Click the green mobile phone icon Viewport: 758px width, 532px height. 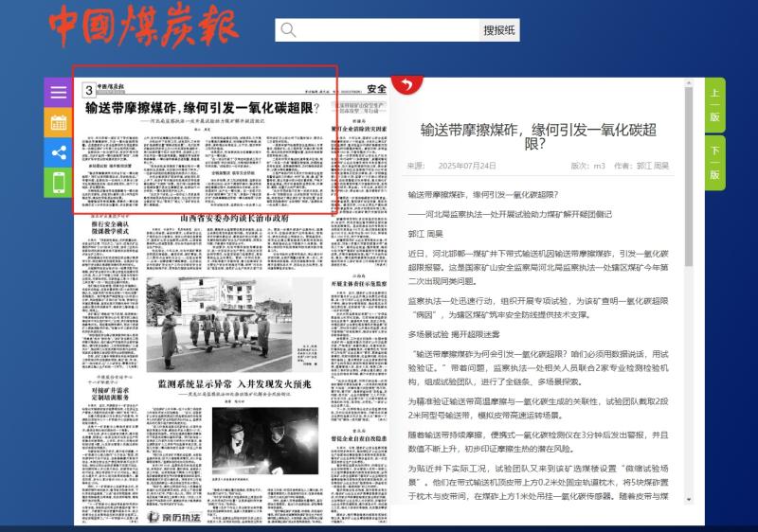(59, 183)
